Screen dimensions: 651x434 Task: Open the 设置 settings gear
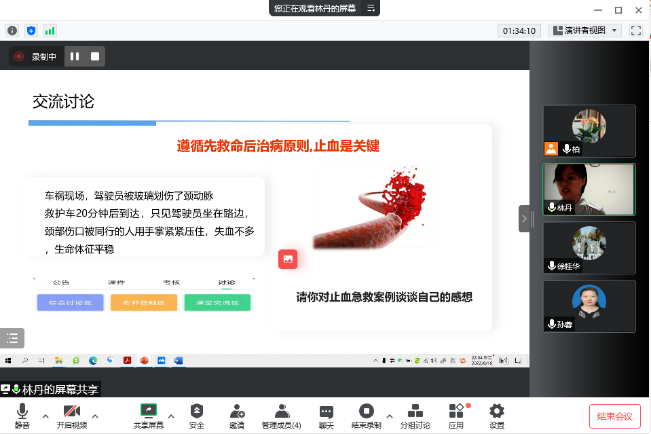pos(496,415)
